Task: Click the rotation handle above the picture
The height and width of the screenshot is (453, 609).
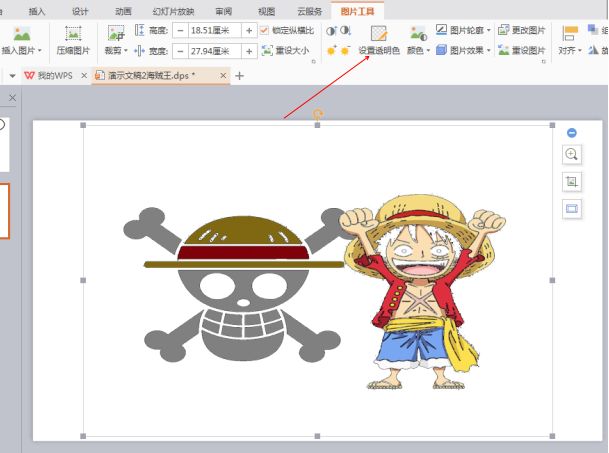Action: (318, 114)
